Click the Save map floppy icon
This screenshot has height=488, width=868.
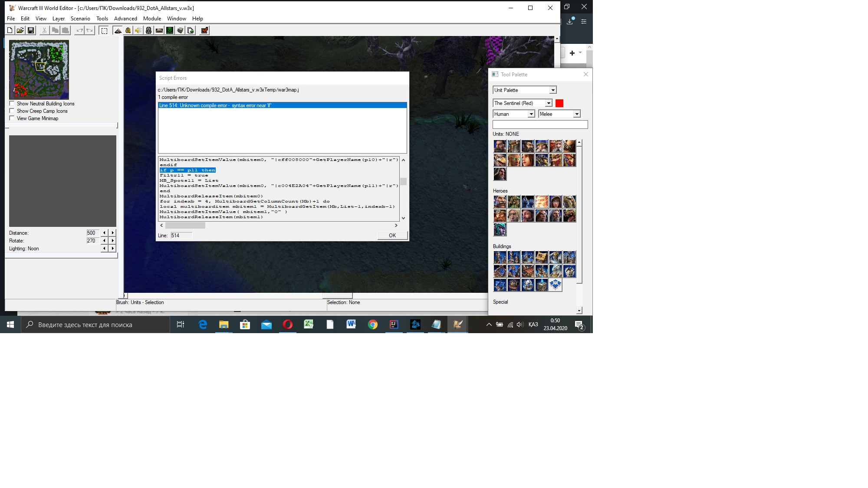[31, 30]
